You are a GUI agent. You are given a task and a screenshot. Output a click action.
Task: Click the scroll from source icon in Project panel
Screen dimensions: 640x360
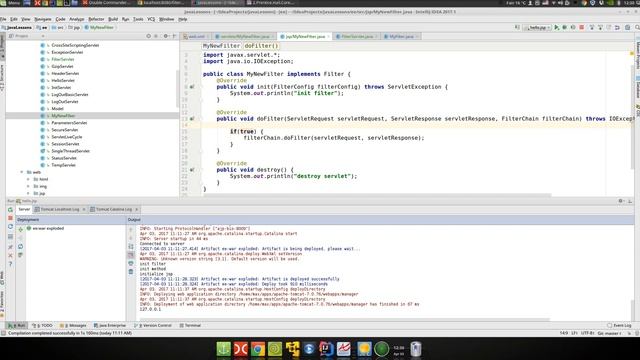(x=149, y=36)
